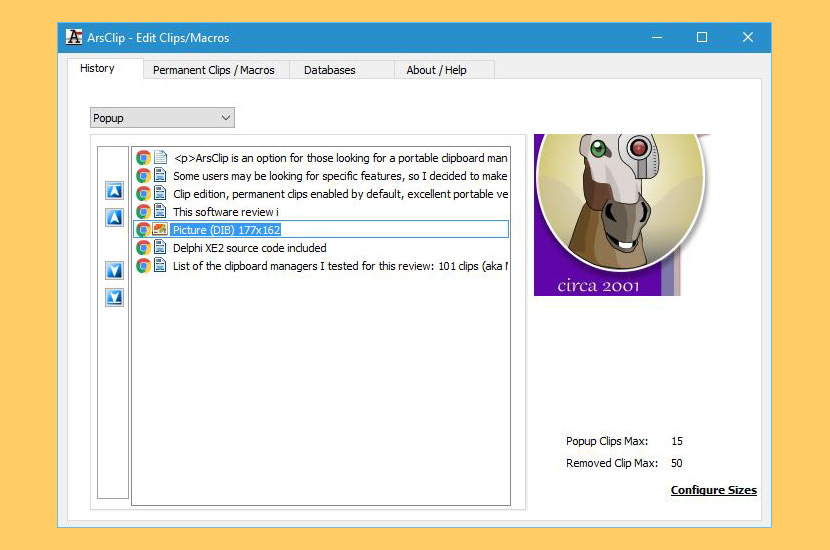Click the move-down-one arrow button
830x550 pixels.
point(114,270)
